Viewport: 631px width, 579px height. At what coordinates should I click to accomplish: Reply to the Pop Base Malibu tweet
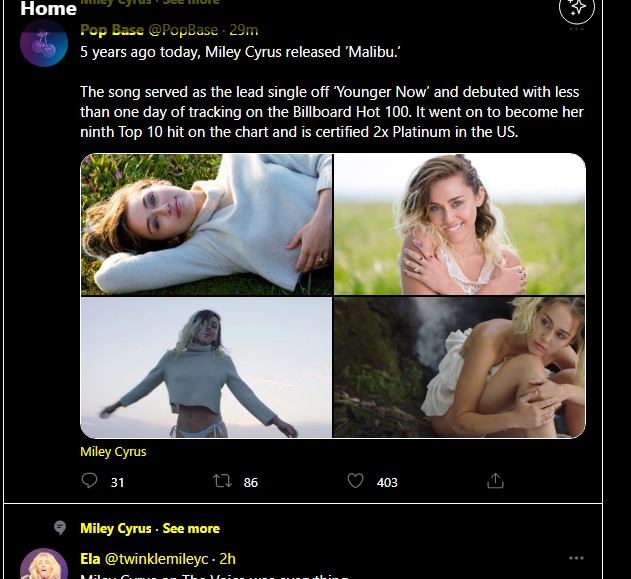coord(90,481)
